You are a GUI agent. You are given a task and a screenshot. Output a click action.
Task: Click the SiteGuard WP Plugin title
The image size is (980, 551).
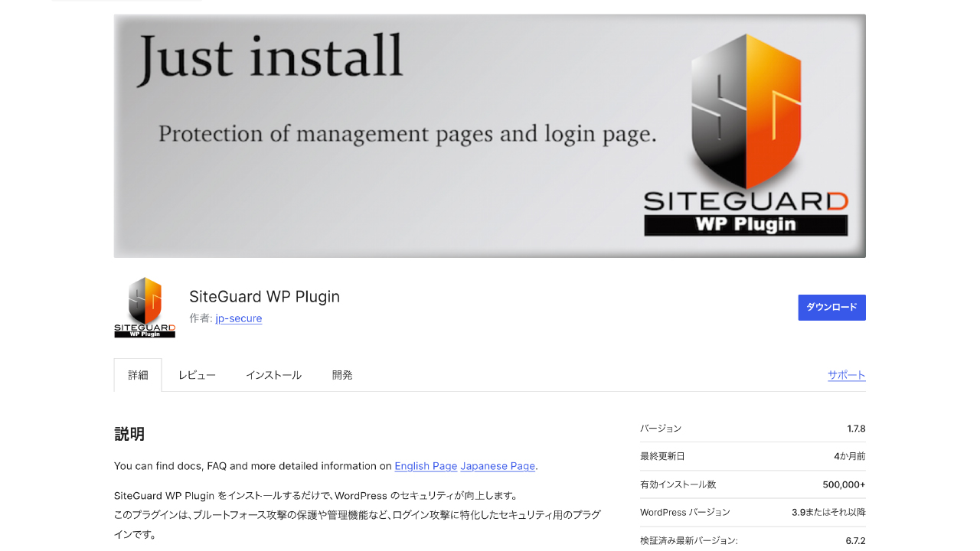pyautogui.click(x=264, y=297)
